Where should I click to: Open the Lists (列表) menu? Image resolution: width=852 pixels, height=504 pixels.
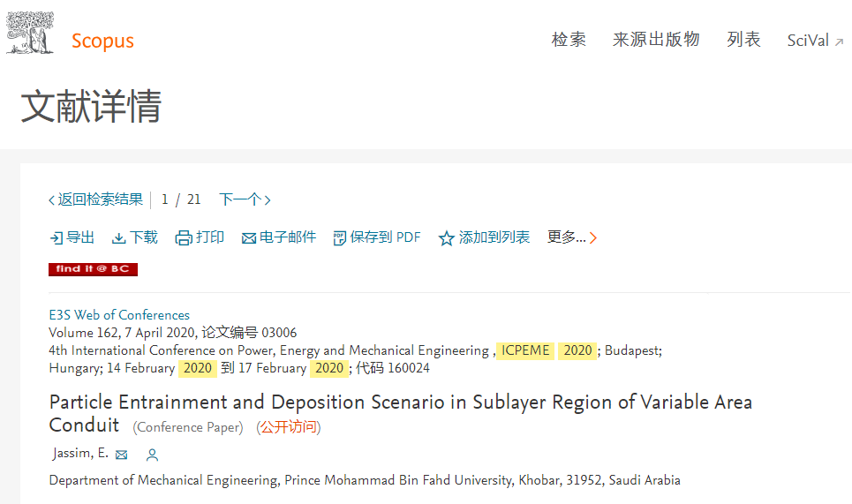click(743, 40)
